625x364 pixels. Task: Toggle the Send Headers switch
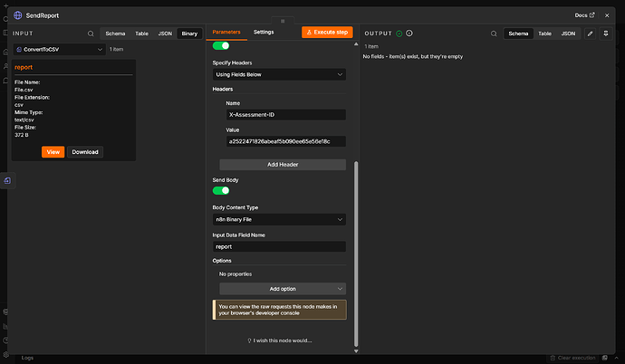221,46
